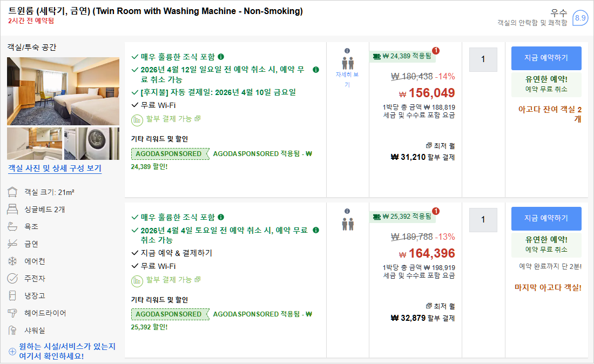Viewport: 594px width, 364px height.
Task: Click the 8.9 review score badge
Action: [580, 18]
